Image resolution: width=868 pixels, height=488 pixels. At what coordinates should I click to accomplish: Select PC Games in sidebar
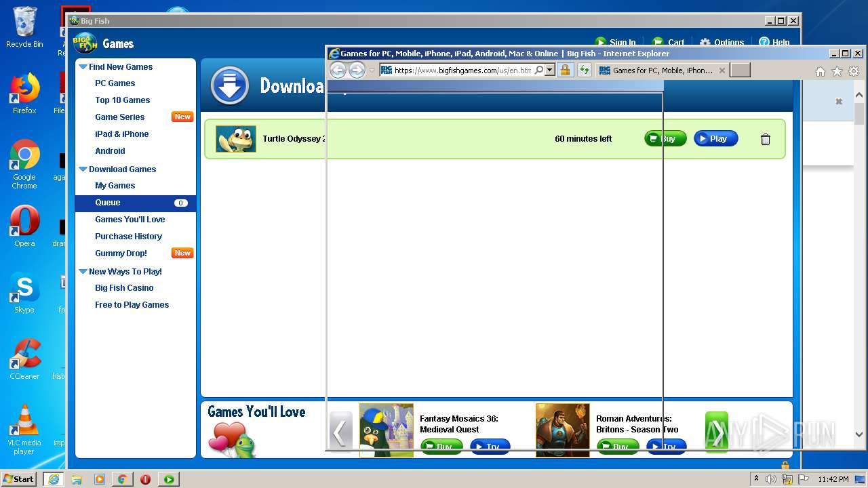click(x=115, y=83)
